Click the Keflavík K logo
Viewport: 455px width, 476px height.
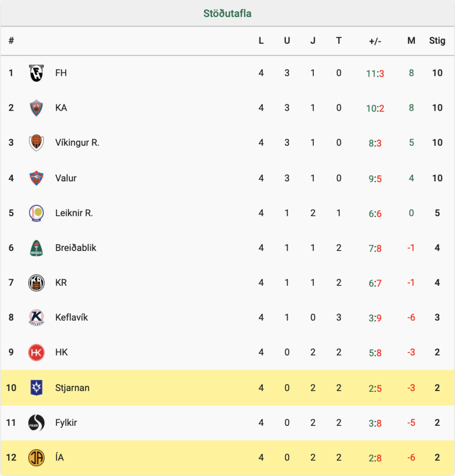36,318
